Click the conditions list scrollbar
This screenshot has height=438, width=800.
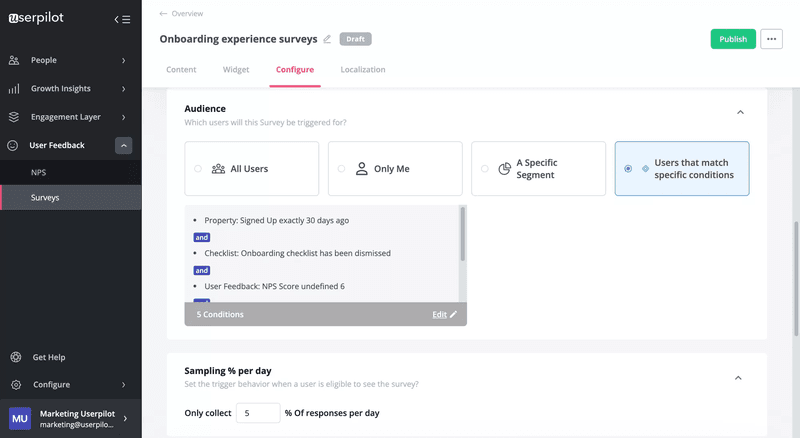point(463,234)
